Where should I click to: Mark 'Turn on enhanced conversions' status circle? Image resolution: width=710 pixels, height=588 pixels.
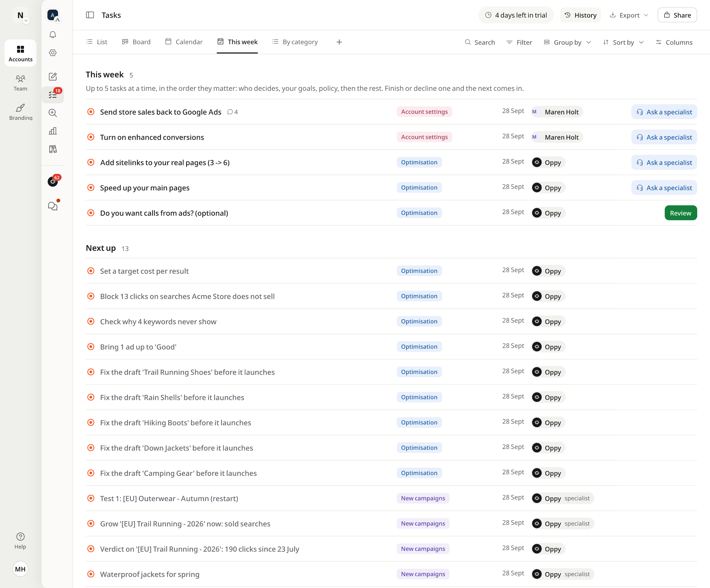(91, 137)
